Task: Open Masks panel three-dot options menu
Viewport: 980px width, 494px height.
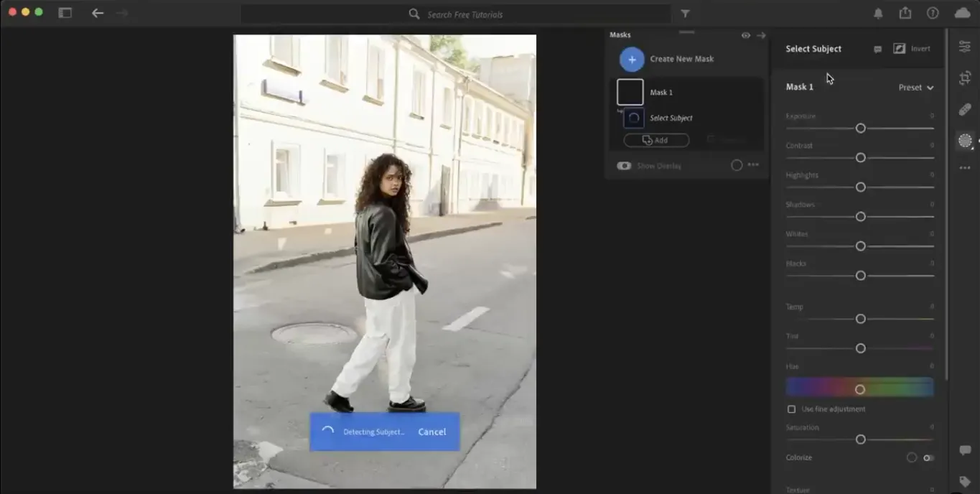Action: [753, 165]
